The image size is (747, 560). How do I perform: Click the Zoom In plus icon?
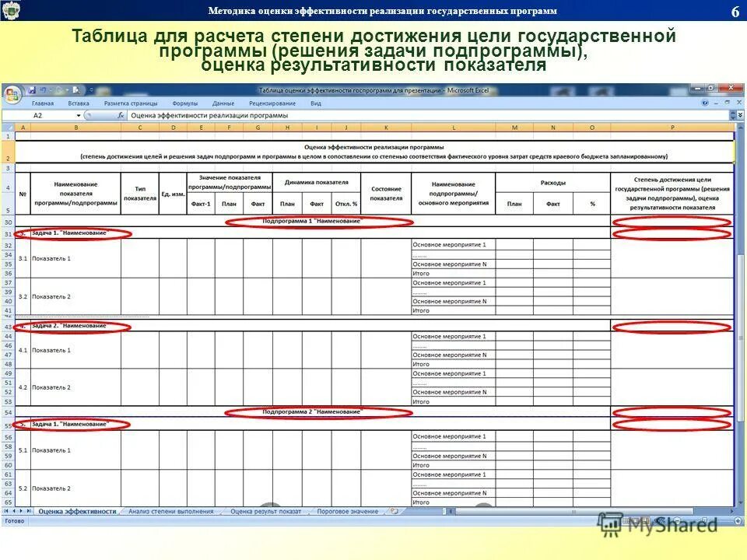point(737,520)
